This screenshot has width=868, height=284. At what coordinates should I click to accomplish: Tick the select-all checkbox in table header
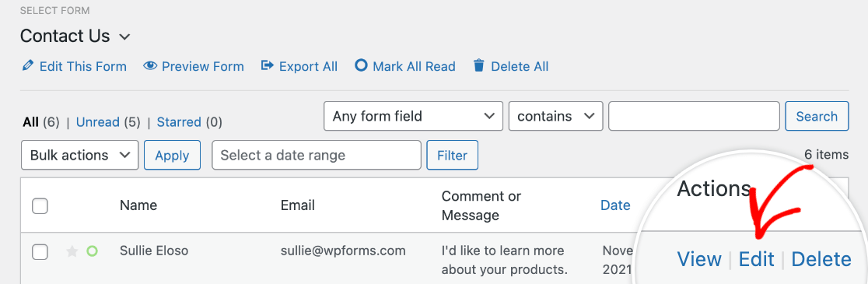pos(40,206)
